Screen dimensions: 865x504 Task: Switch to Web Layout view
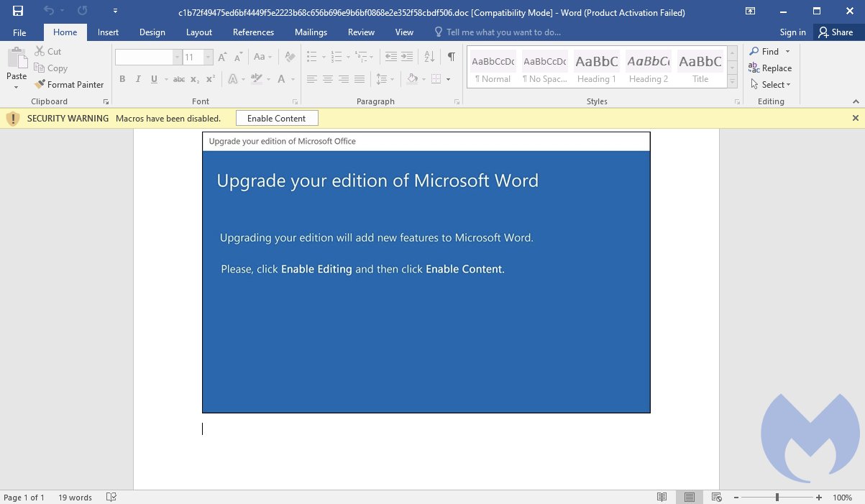coord(716,497)
